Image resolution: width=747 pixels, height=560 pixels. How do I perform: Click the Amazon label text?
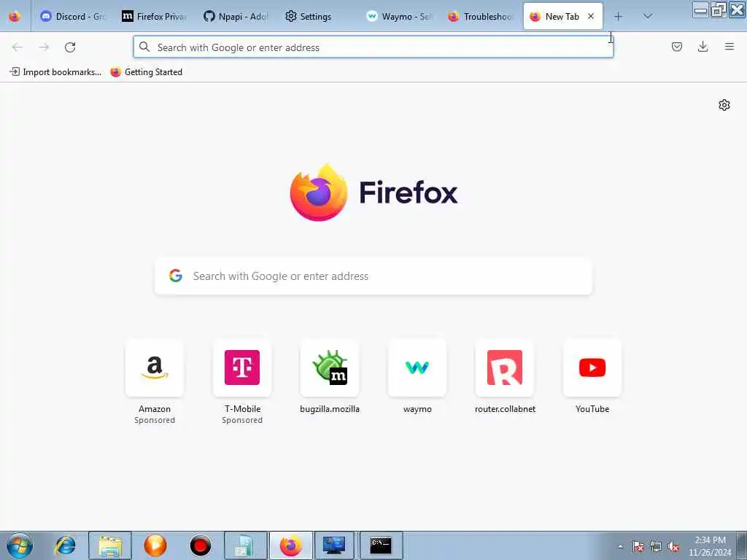155,409
